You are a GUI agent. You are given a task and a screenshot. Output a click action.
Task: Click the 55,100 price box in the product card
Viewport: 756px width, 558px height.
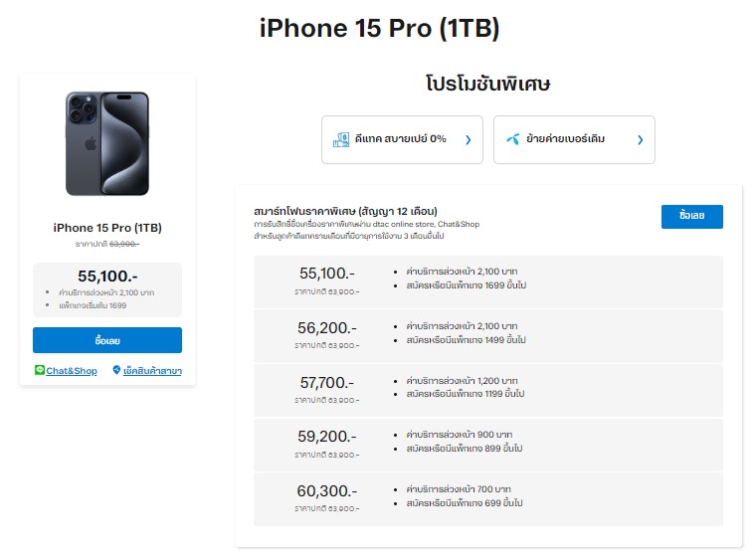(107, 289)
